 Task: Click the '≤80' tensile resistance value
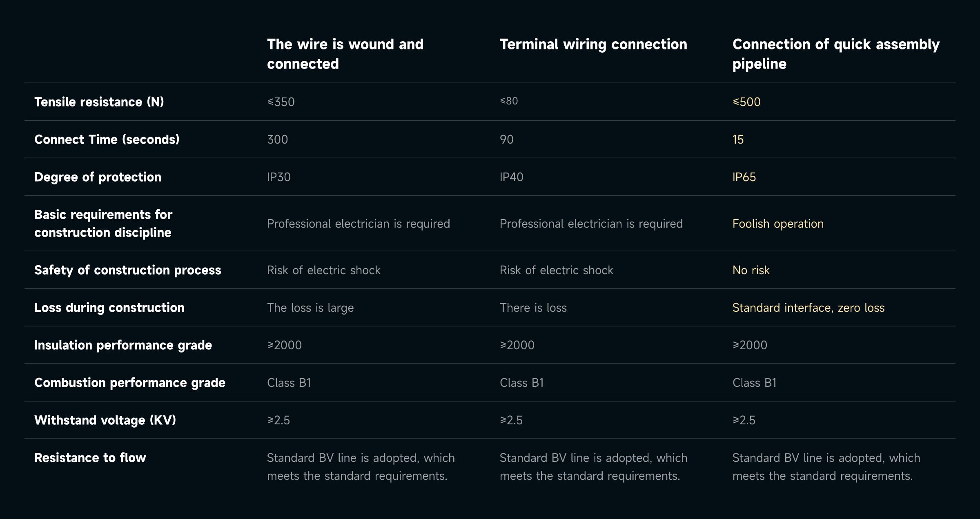click(x=509, y=101)
